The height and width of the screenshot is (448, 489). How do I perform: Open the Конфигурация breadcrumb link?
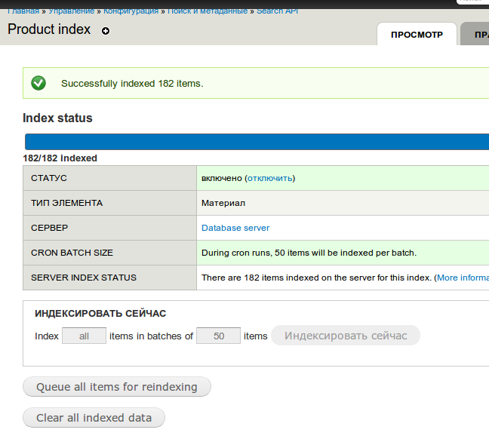click(131, 11)
